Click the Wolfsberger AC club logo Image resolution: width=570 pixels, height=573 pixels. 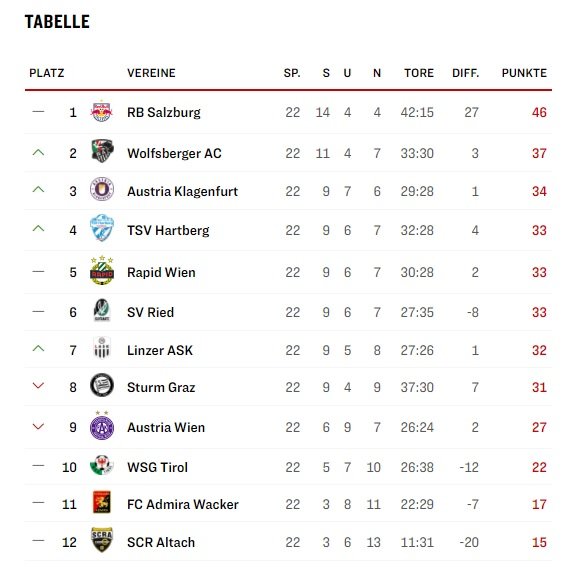102,151
